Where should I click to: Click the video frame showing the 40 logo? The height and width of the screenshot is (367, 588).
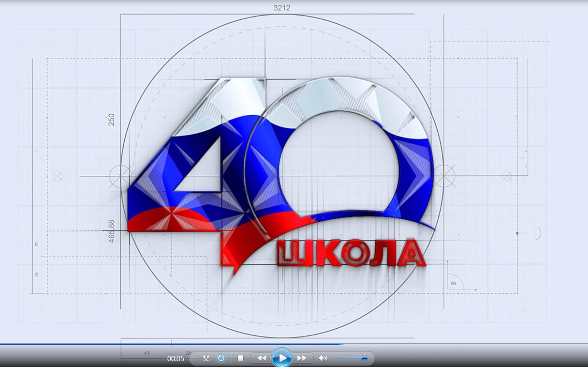tap(294, 171)
